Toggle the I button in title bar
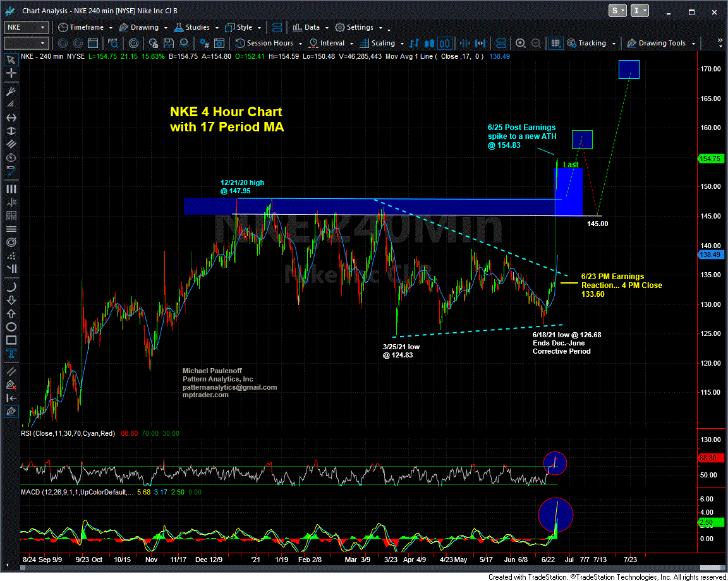This screenshot has height=581, width=728. point(640,11)
